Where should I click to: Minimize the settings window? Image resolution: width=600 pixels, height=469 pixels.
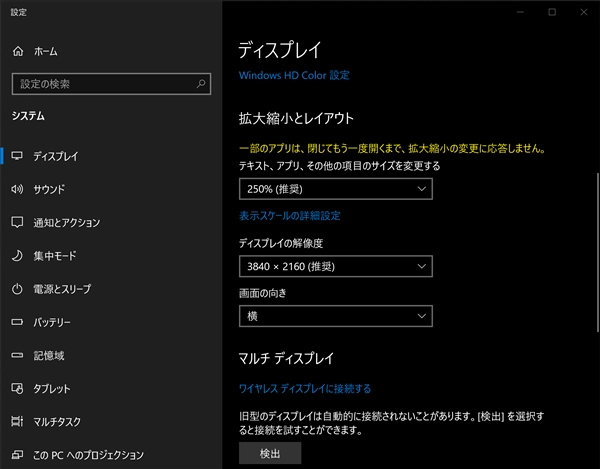[520, 12]
